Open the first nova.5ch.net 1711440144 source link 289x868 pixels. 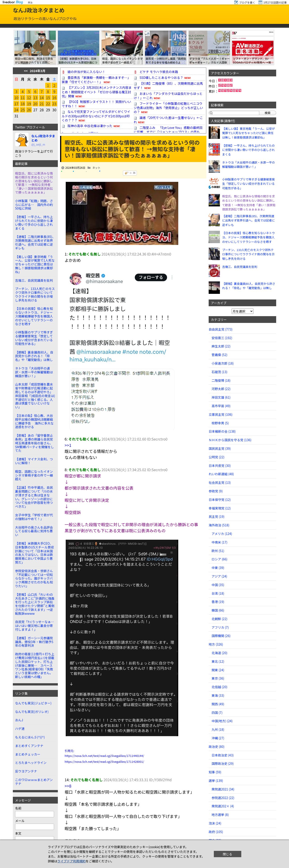point(104,756)
